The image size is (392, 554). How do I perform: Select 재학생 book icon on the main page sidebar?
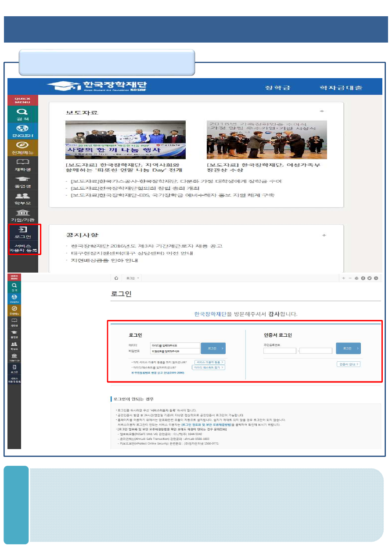coord(23,165)
